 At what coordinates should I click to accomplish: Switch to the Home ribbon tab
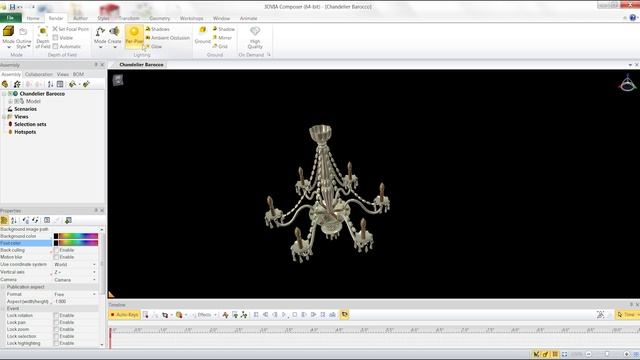[x=33, y=18]
